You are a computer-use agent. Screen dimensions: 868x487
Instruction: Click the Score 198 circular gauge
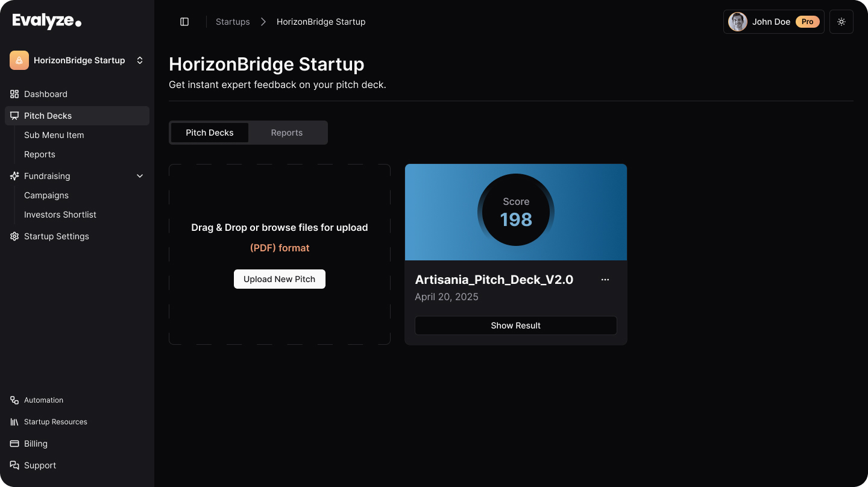coord(516,211)
